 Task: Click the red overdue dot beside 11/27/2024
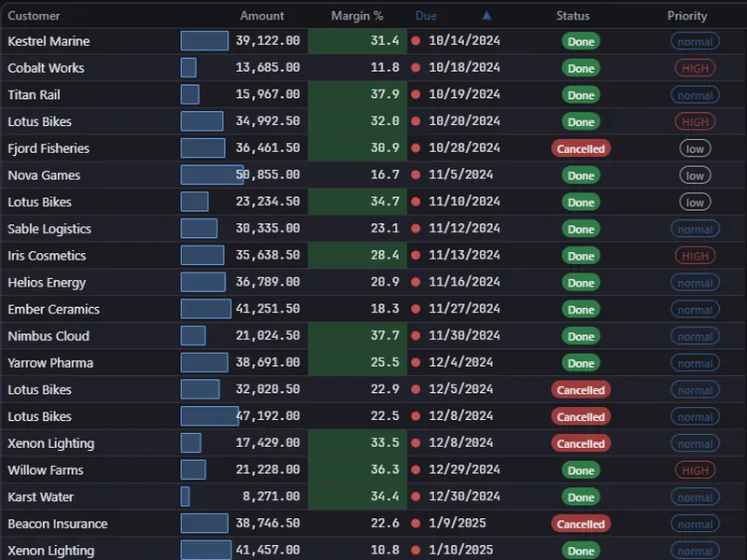416,309
